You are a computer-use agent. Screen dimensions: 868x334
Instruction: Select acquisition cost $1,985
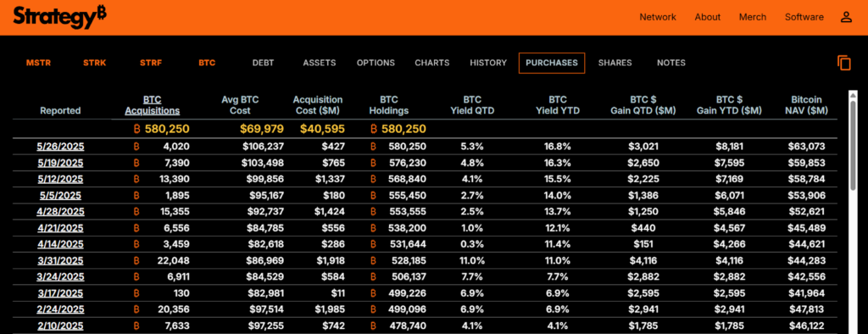tap(330, 309)
